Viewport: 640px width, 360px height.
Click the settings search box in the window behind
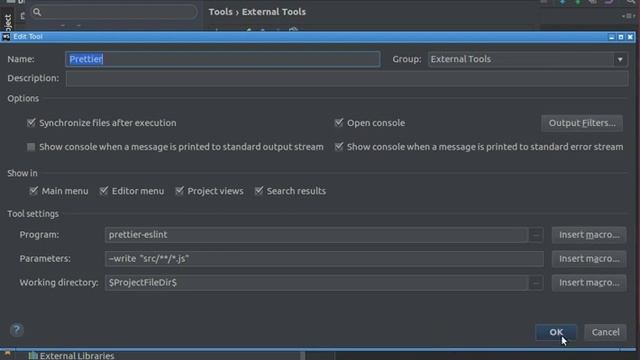pyautogui.click(x=114, y=12)
